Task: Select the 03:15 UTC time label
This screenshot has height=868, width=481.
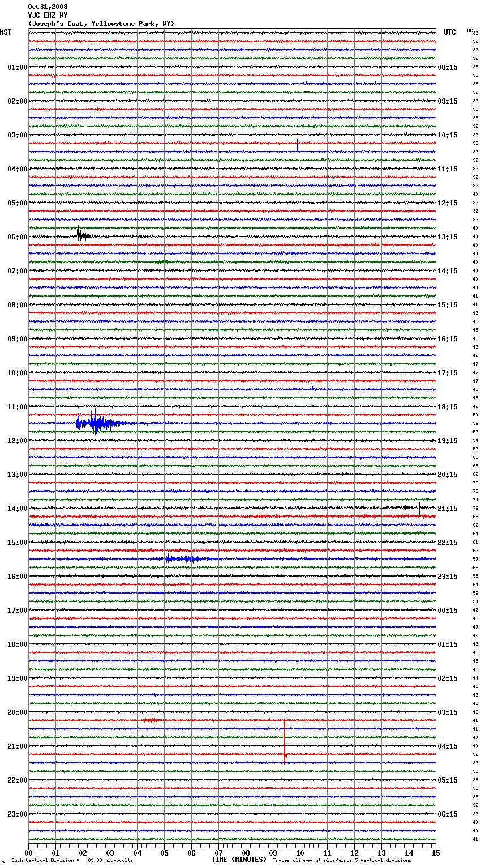Action: point(448,712)
